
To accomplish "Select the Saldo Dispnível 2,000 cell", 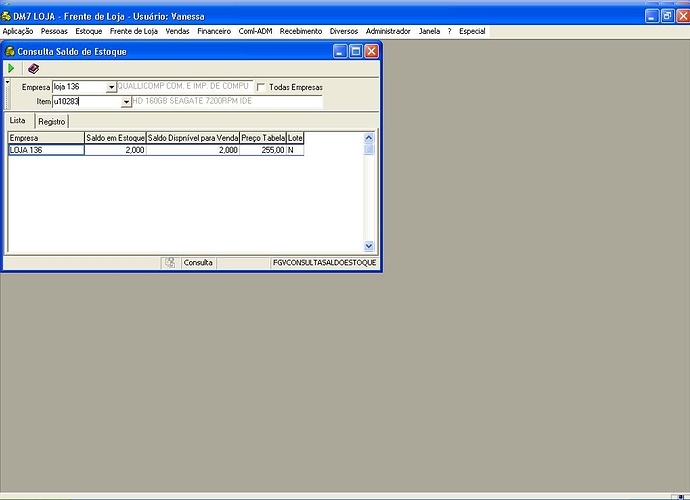I will point(193,150).
